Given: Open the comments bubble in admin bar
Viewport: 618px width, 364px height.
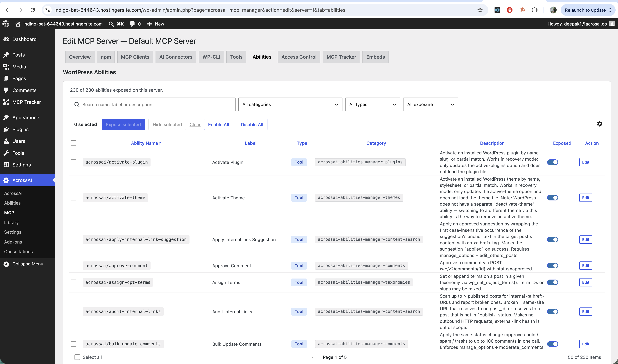Looking at the screenshot, I should 132,24.
